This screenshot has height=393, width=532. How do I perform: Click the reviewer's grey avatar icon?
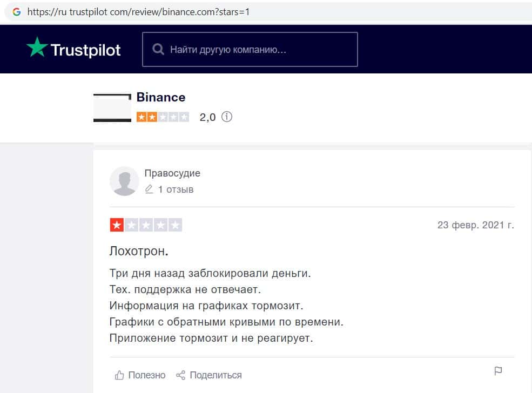[x=124, y=181]
